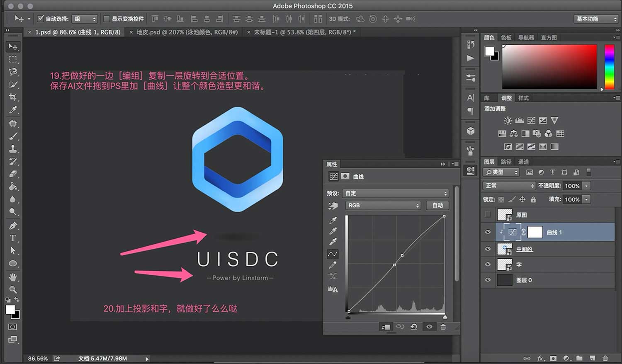Select the Eyedropper tool in the toolbar

[13, 110]
